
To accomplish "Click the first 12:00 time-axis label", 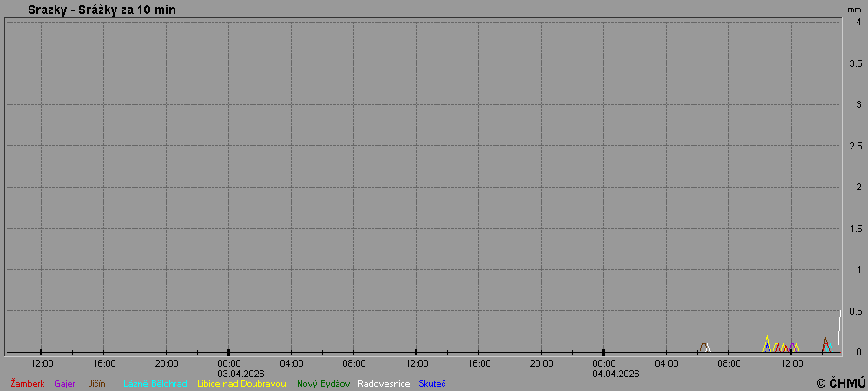I will [42, 363].
